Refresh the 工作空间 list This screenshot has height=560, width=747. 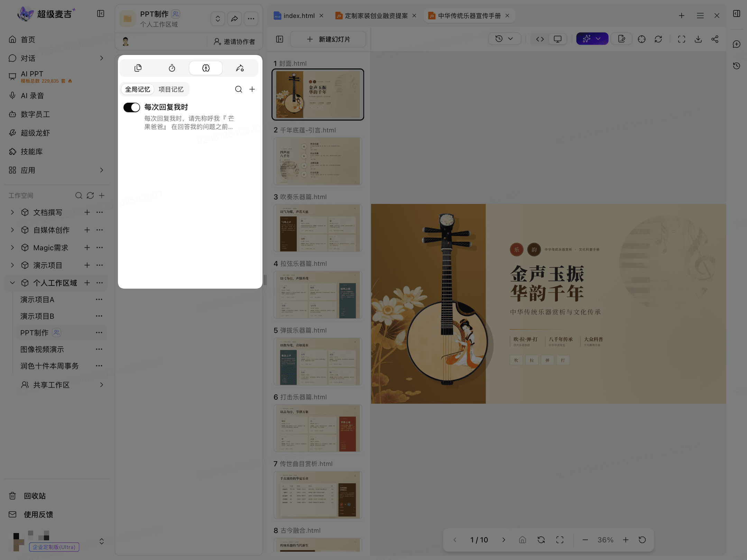click(x=90, y=196)
